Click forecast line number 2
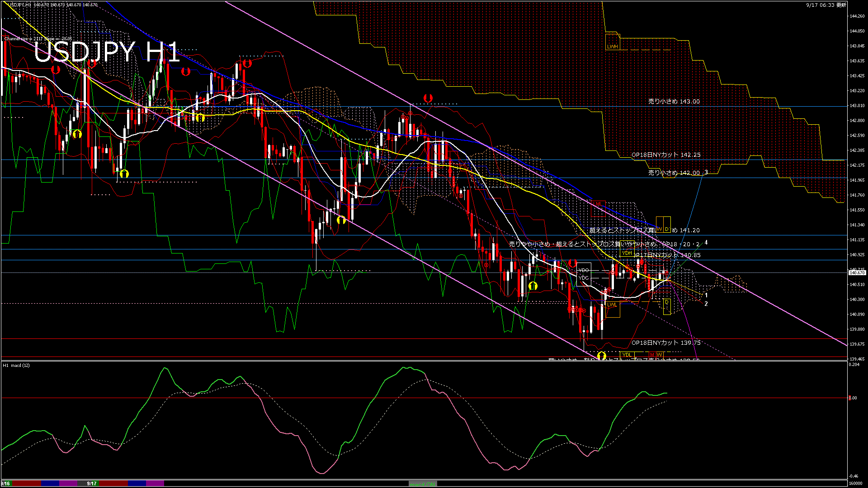 (706, 304)
